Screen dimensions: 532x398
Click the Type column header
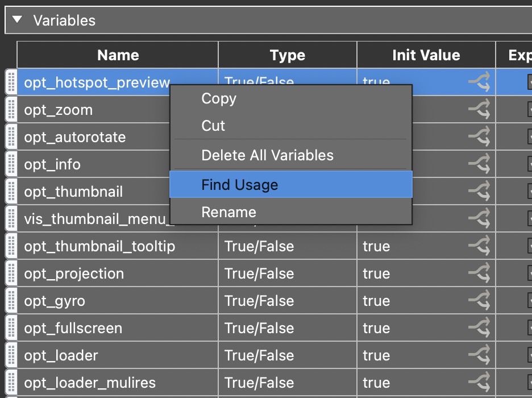point(287,55)
